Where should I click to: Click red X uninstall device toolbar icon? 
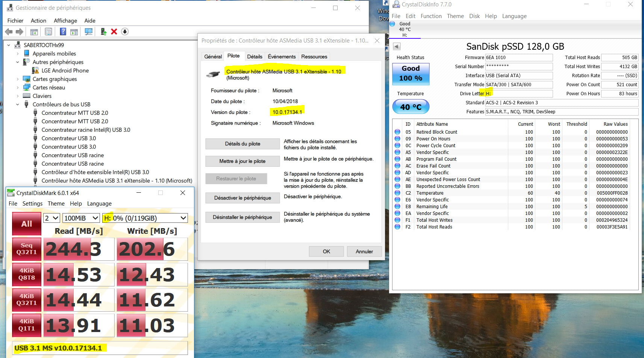114,32
